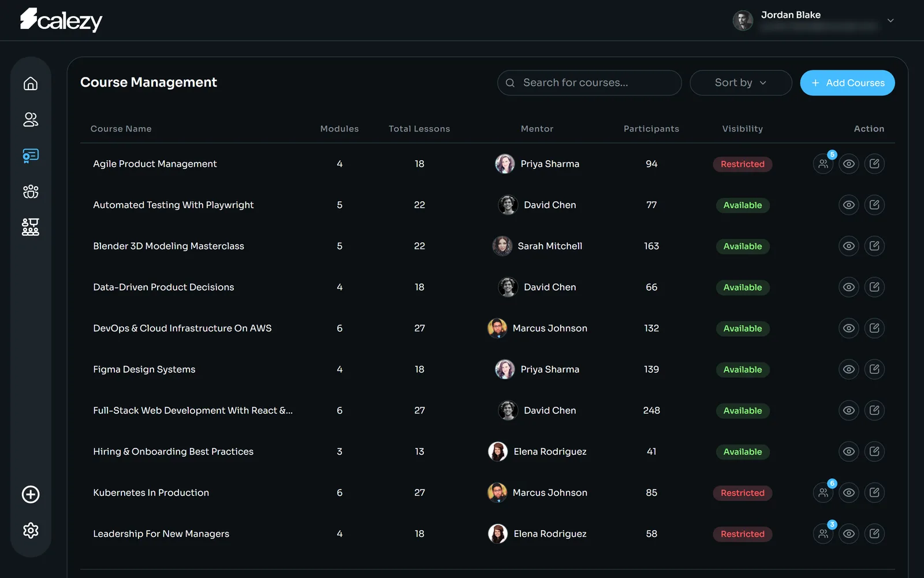
Task: Click the Course Name column header
Action: point(121,129)
